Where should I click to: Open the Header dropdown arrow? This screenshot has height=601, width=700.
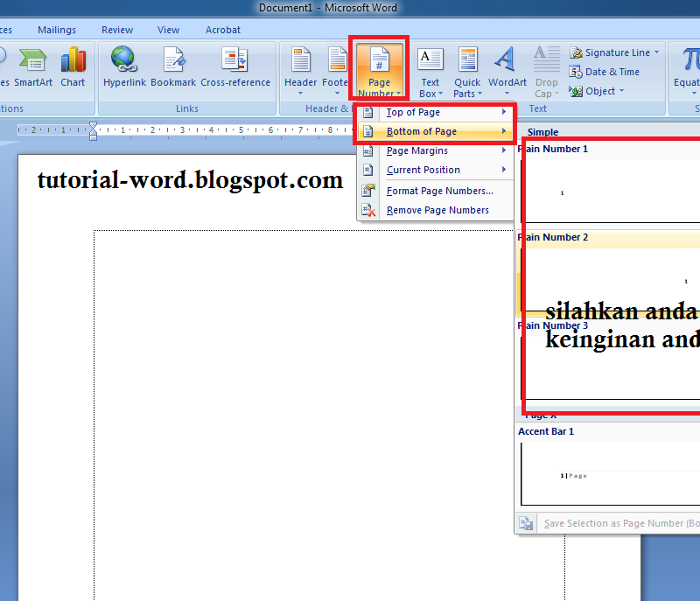click(x=300, y=94)
